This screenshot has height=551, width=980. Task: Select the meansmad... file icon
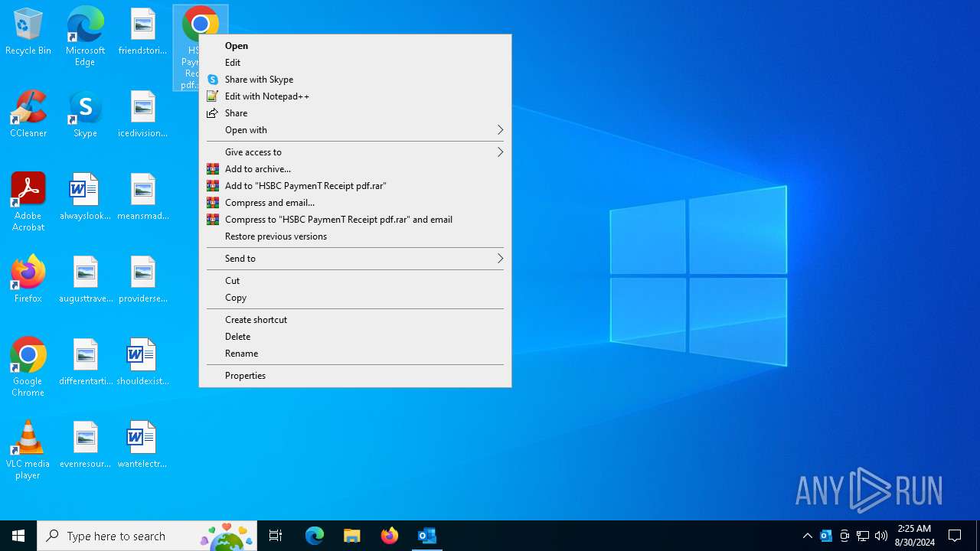pos(142,197)
